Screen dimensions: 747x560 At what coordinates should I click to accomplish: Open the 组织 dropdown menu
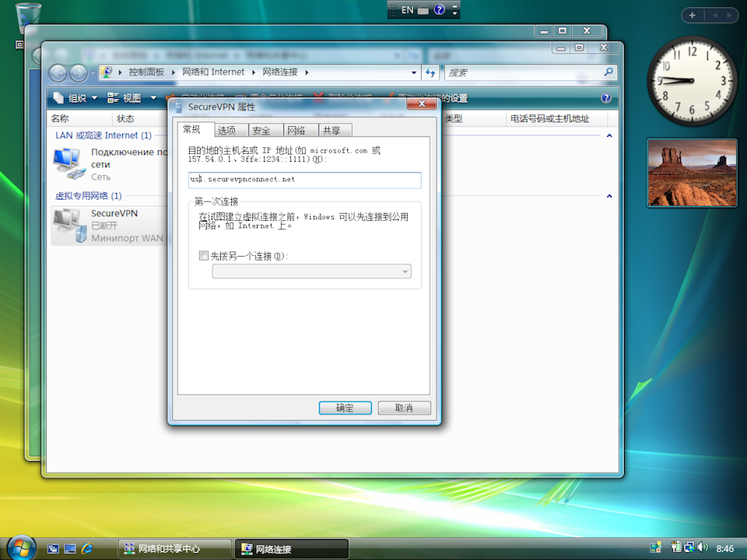75,98
